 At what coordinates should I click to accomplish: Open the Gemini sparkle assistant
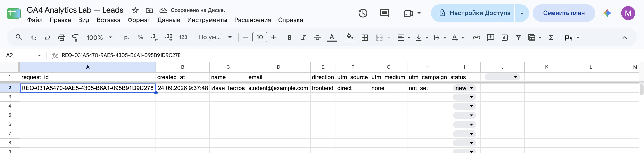click(607, 13)
